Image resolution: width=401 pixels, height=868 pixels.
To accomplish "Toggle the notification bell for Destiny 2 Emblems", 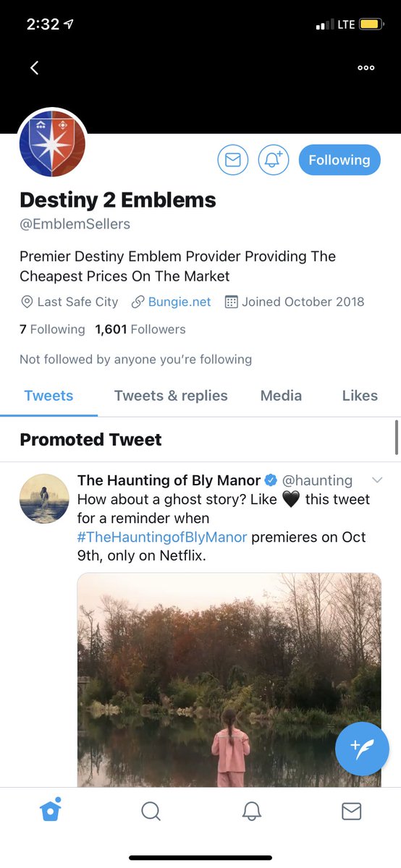I will pos(274,160).
